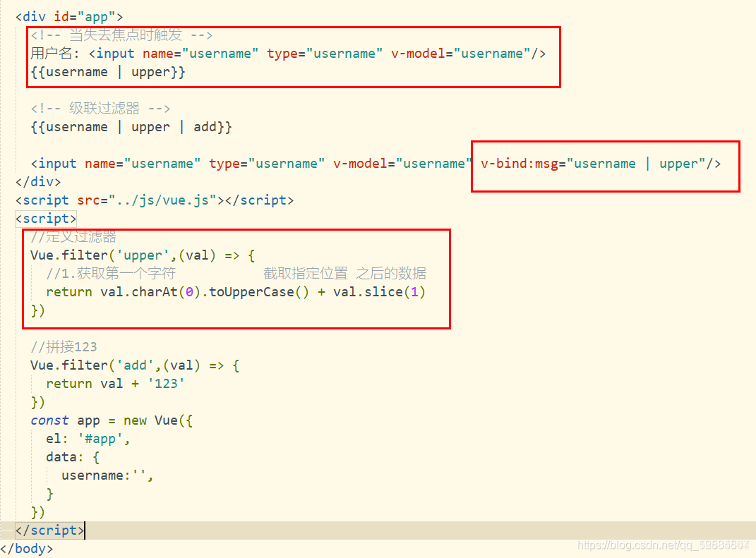Click Vue.filter('upper',(val) => { line
The width and height of the screenshot is (756, 558).
pyautogui.click(x=143, y=255)
